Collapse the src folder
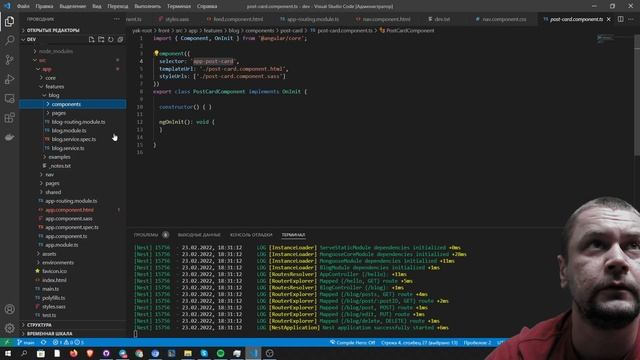 pos(42,60)
